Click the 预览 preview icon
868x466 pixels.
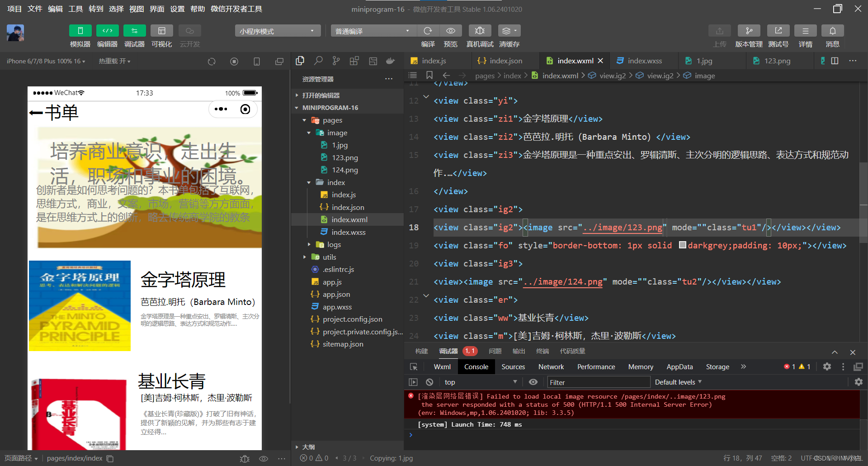[451, 30]
